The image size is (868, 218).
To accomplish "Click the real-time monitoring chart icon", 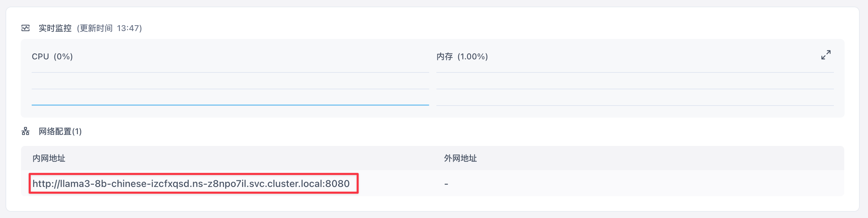I will click(x=25, y=28).
